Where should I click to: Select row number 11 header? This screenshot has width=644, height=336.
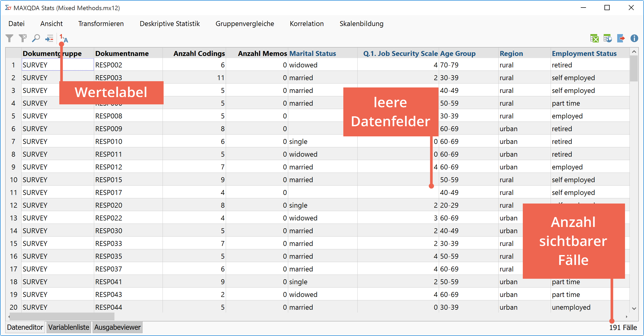pyautogui.click(x=14, y=192)
